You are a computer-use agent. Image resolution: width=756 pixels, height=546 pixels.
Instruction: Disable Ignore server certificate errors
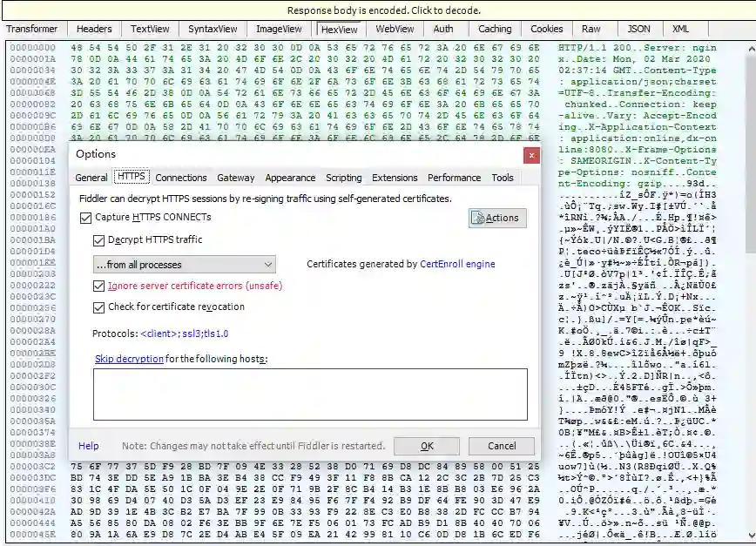[x=99, y=286]
